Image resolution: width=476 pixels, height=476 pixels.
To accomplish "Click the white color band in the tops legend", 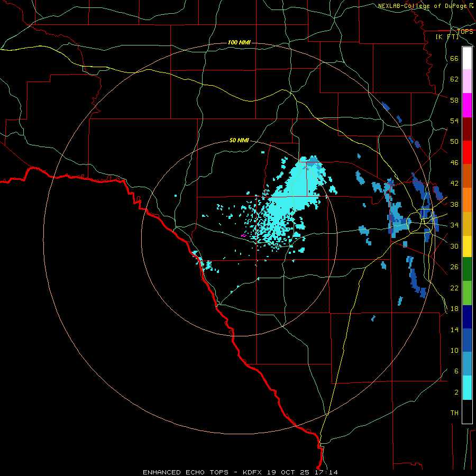I will [467, 58].
